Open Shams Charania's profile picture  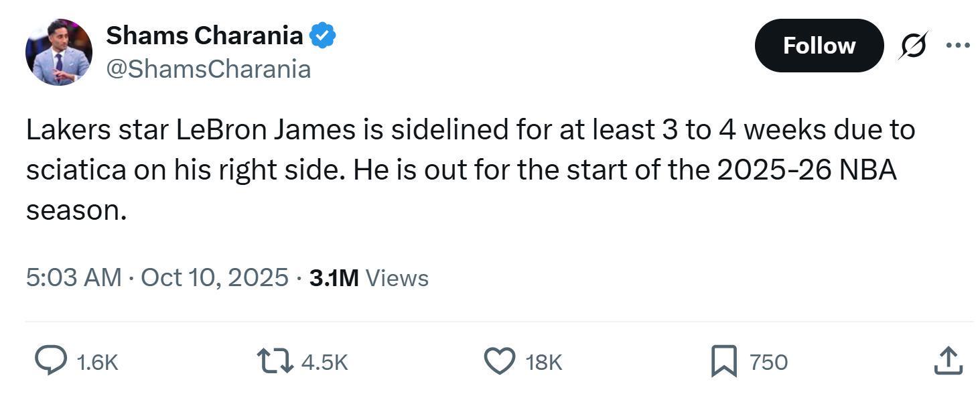tap(58, 52)
